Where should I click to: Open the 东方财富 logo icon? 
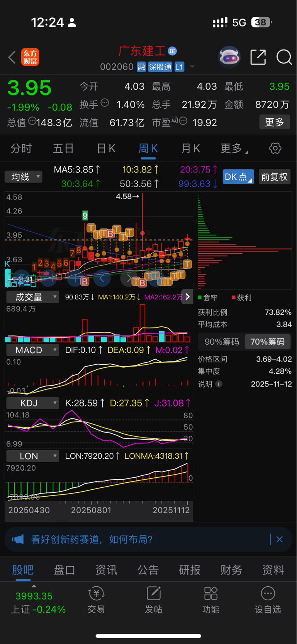[x=30, y=57]
